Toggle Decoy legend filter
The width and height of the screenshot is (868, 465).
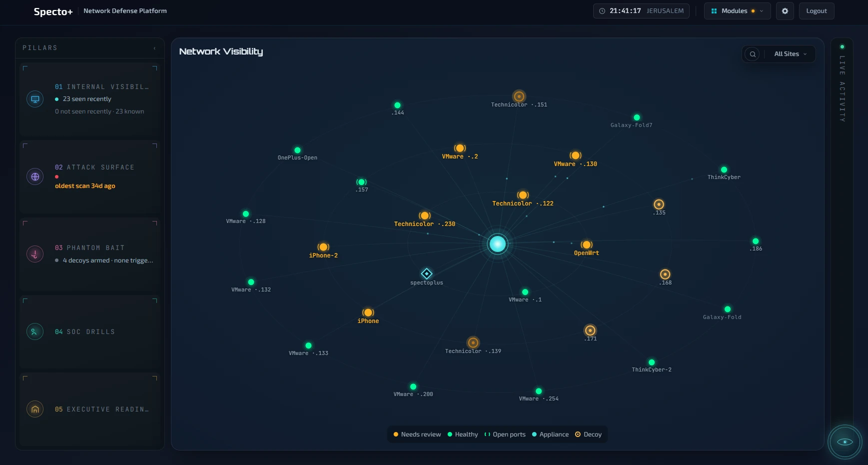(x=588, y=434)
